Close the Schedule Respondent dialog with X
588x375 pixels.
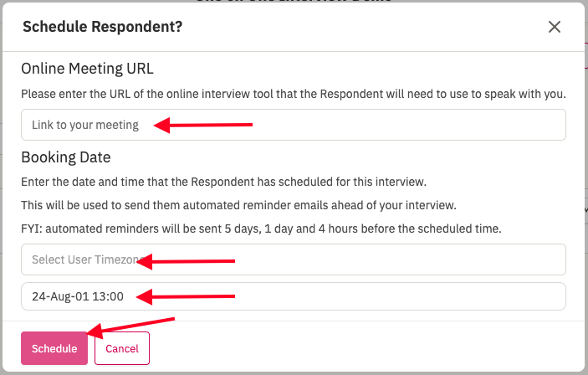(x=555, y=27)
